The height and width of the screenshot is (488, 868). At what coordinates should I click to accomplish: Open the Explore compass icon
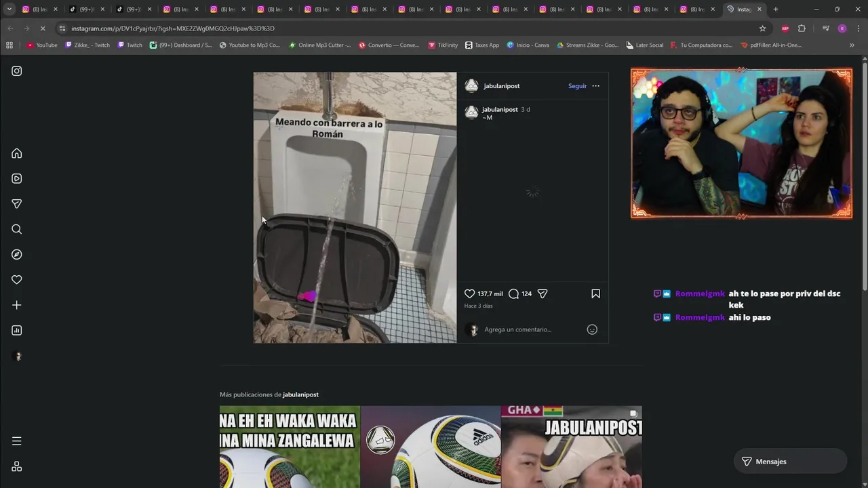[x=17, y=254]
